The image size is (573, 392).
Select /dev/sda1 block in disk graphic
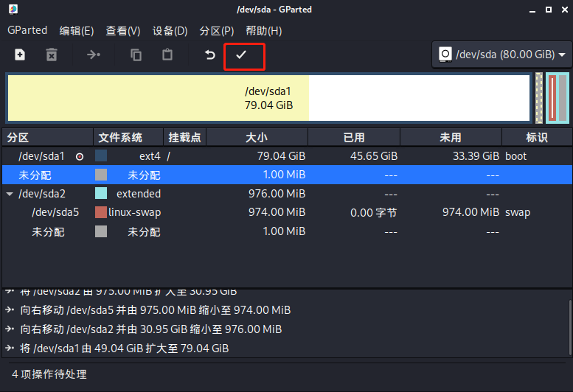tap(269, 98)
